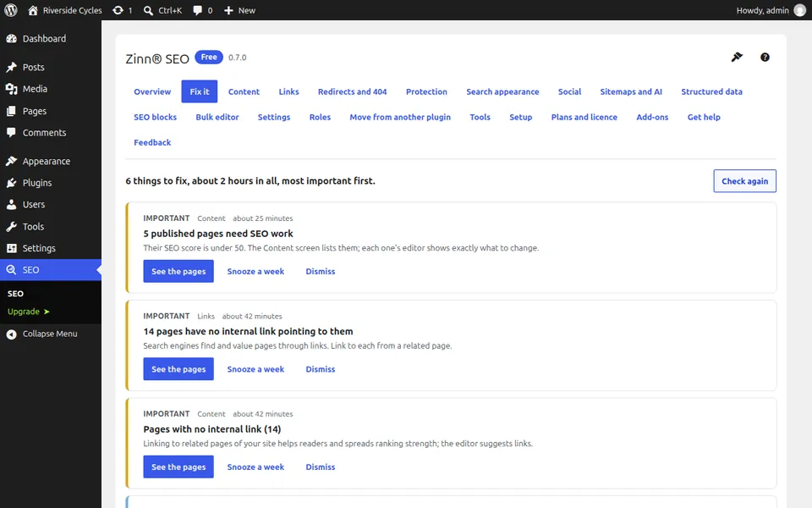Click the Comments icon in sidebar
The image size is (812, 508).
tap(11, 132)
